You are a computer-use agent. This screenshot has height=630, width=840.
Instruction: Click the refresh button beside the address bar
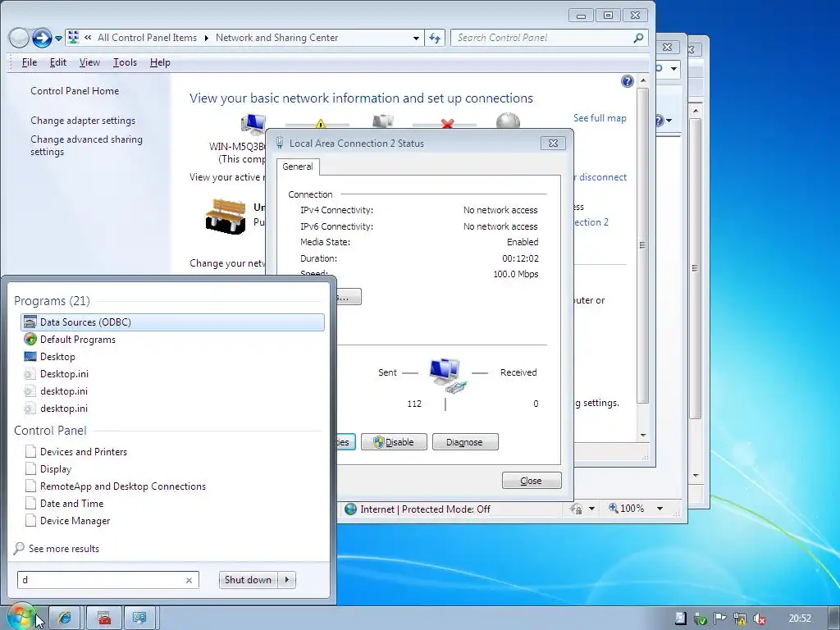[435, 38]
